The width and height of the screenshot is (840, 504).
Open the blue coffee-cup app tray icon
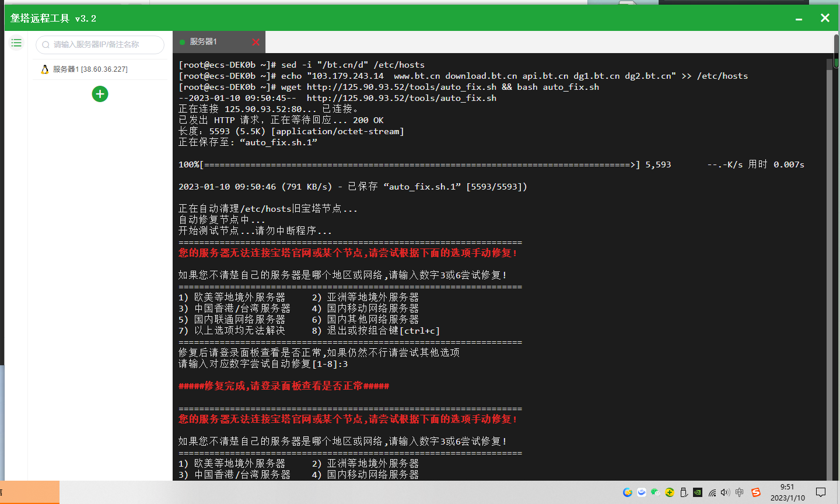642,492
